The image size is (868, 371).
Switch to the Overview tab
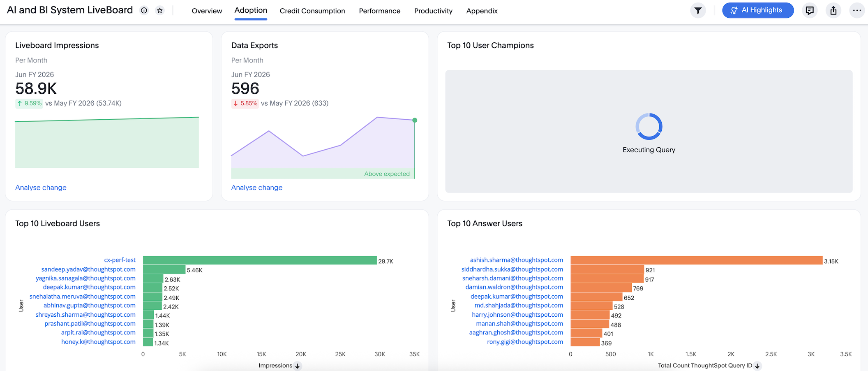207,11
